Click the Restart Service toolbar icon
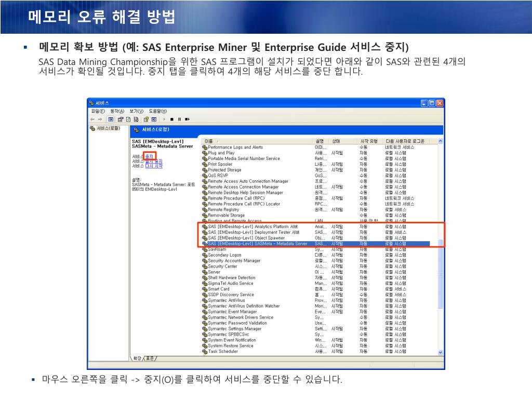This screenshot has height=399, width=532. [x=187, y=119]
